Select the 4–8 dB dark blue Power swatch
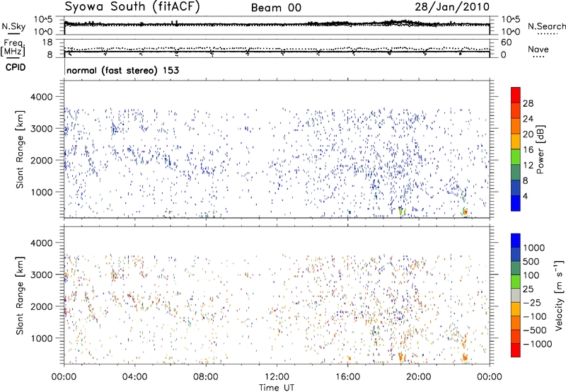This screenshot has width=566, height=392. click(516, 188)
